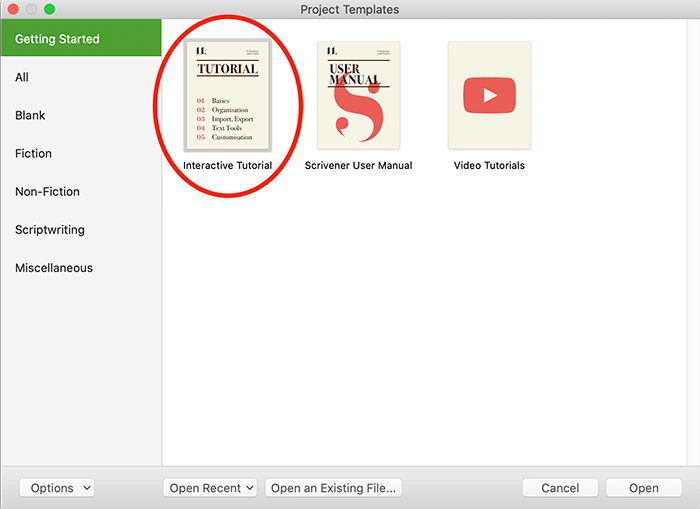Click the Open button
Screen dimensions: 700x509
click(x=644, y=488)
